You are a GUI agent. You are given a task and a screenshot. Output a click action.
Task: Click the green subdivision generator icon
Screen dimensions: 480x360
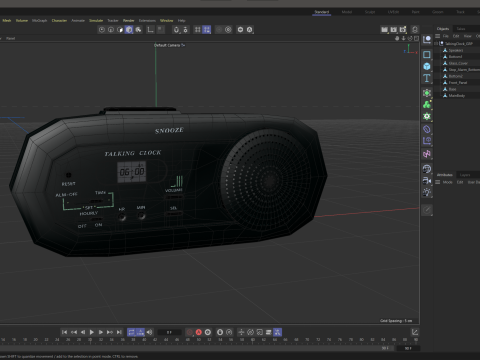(x=427, y=93)
